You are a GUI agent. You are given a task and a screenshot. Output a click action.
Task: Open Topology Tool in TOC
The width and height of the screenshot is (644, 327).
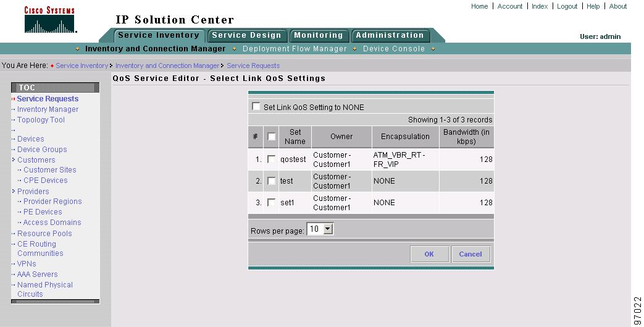coord(41,120)
